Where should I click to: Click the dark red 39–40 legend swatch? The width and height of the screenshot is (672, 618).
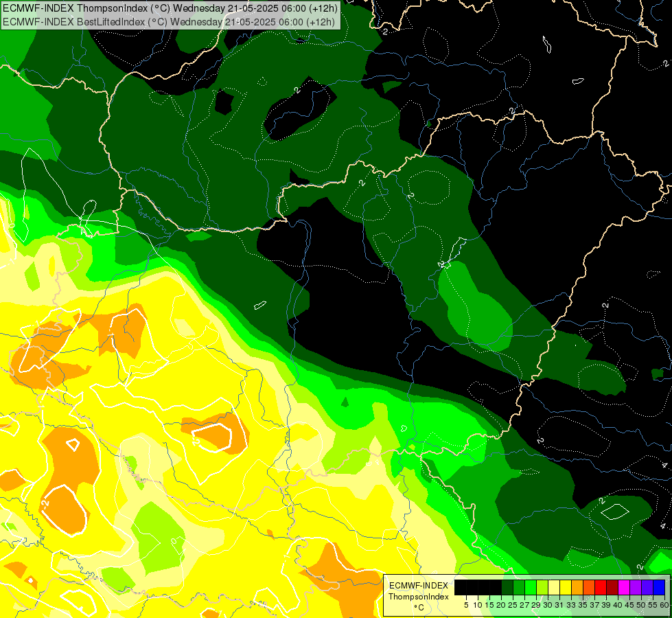pyautogui.click(x=612, y=588)
